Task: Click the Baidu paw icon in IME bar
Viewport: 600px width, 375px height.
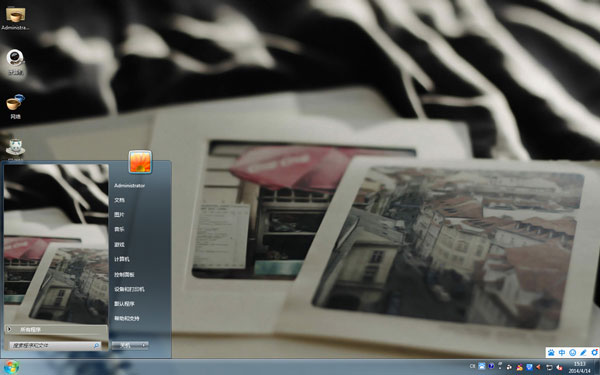Action: click(x=551, y=352)
